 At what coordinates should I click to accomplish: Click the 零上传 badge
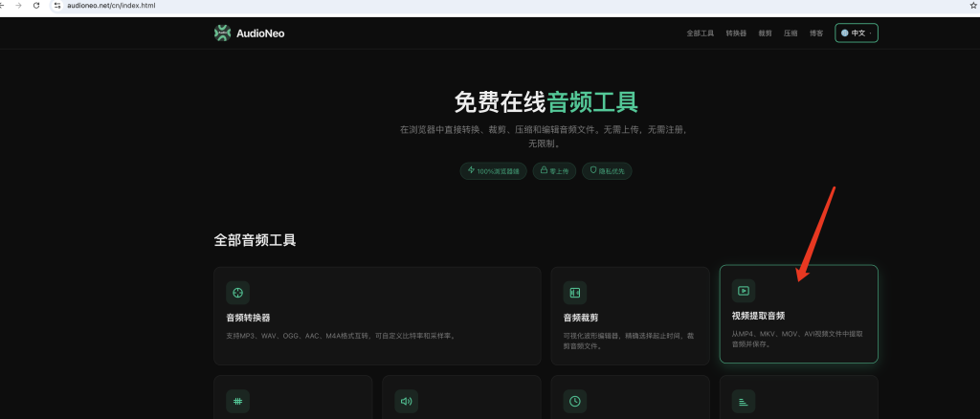[554, 170]
